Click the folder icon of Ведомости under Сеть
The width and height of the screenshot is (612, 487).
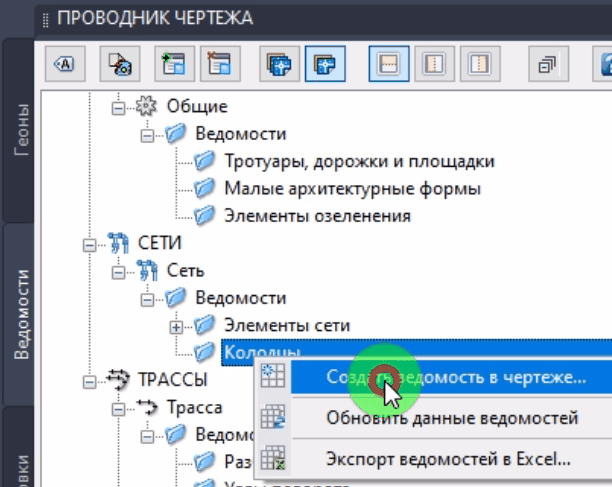click(x=175, y=297)
